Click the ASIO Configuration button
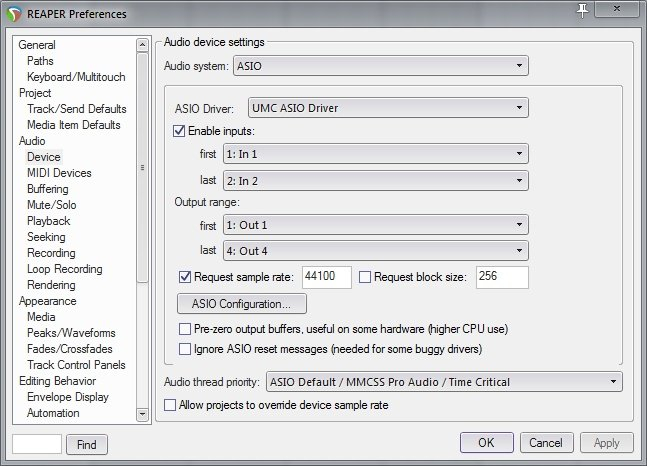 click(x=242, y=303)
